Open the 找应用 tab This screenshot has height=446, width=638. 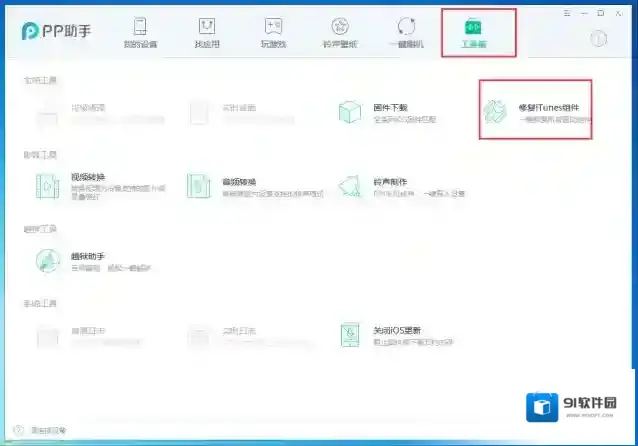point(207,32)
